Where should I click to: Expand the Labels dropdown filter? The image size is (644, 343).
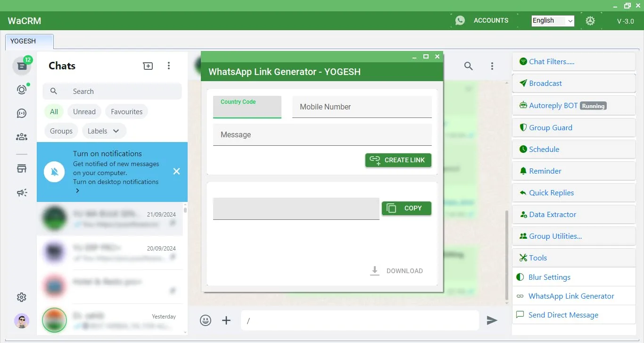(x=104, y=131)
